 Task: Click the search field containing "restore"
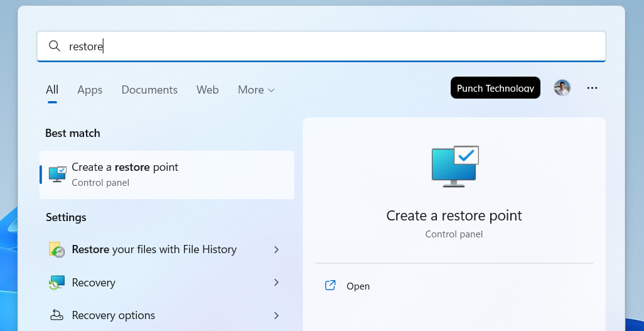click(321, 46)
